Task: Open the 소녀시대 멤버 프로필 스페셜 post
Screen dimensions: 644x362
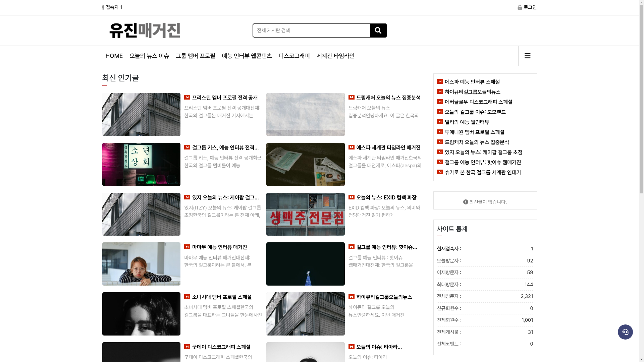Action: [x=222, y=297]
